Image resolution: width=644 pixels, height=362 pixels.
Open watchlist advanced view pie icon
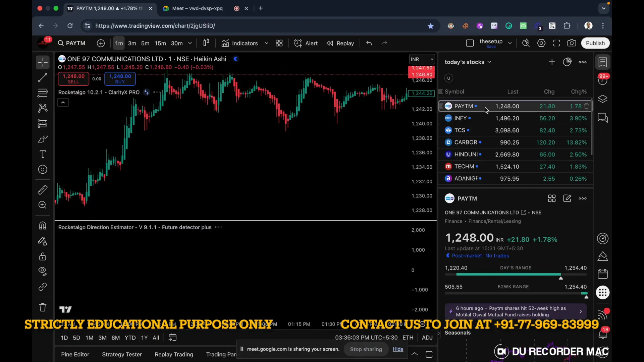click(x=567, y=62)
